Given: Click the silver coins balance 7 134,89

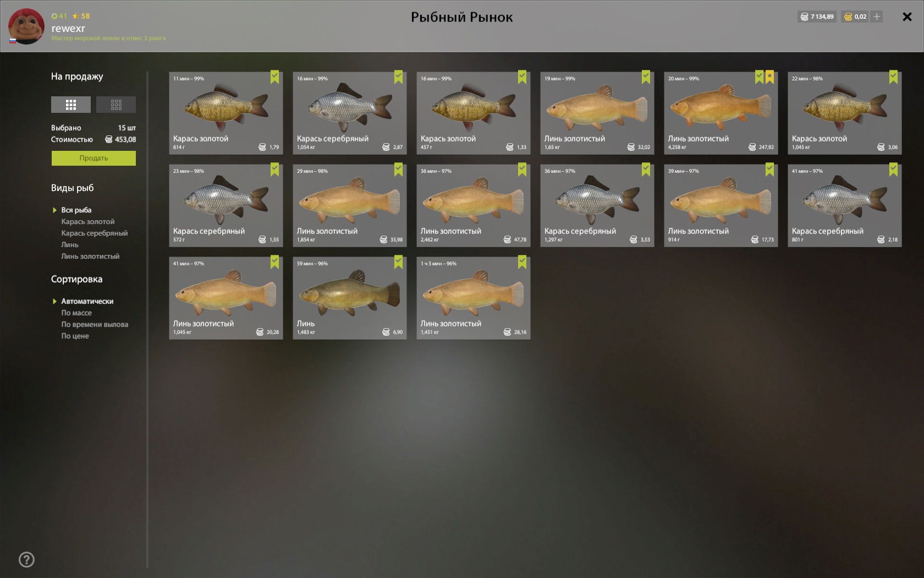Looking at the screenshot, I should [x=817, y=17].
